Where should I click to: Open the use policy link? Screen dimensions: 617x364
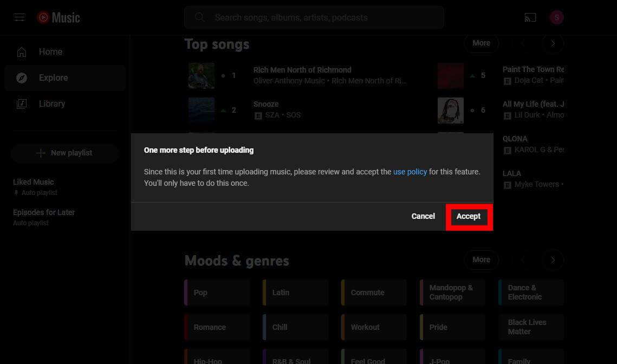[x=410, y=172]
